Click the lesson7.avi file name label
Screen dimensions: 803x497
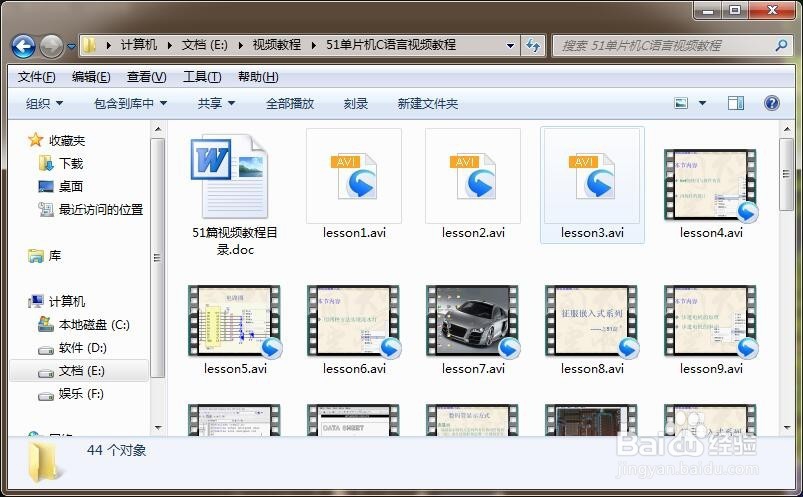click(x=473, y=369)
